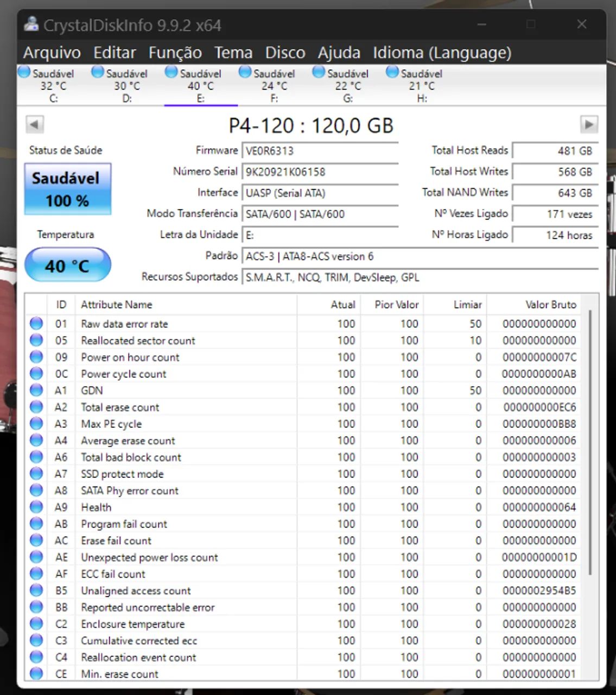Click the Total Host Reads value 481 GB
The height and width of the screenshot is (695, 616).
point(555,151)
